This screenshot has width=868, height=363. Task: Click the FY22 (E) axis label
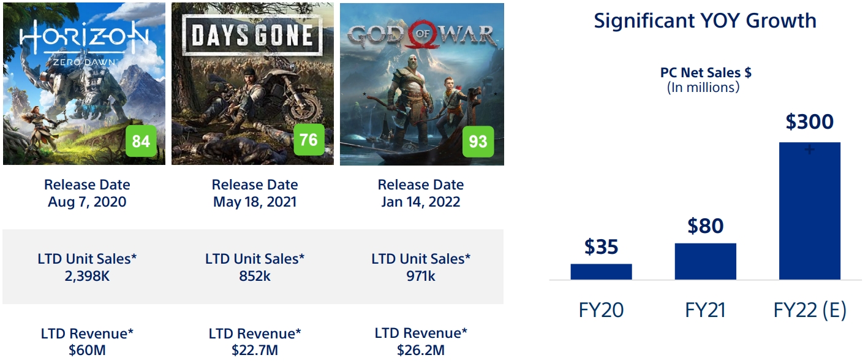point(809,310)
